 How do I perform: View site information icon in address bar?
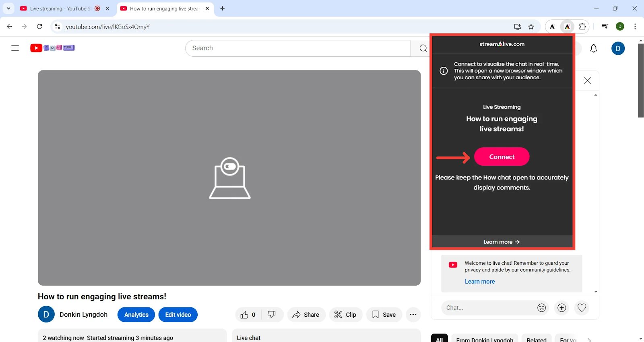58,27
